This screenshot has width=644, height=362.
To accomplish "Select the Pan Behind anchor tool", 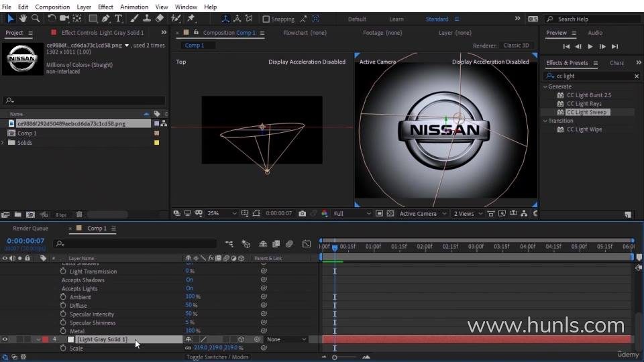I will tap(77, 19).
